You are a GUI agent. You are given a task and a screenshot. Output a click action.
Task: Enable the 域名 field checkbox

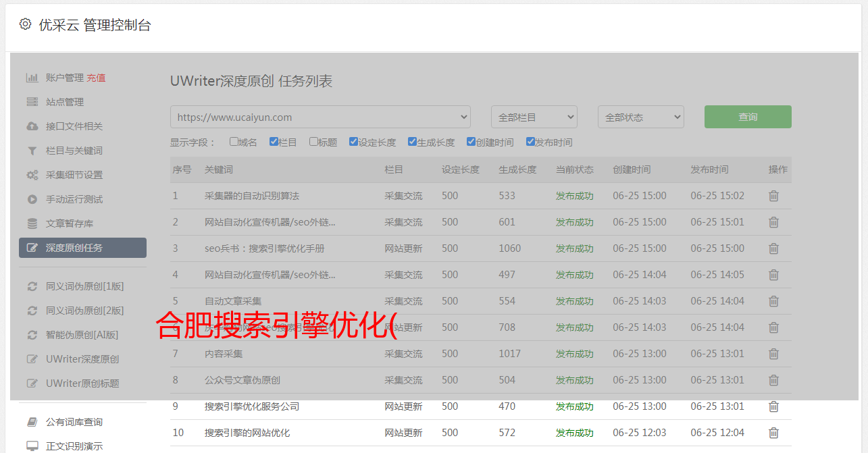click(234, 142)
